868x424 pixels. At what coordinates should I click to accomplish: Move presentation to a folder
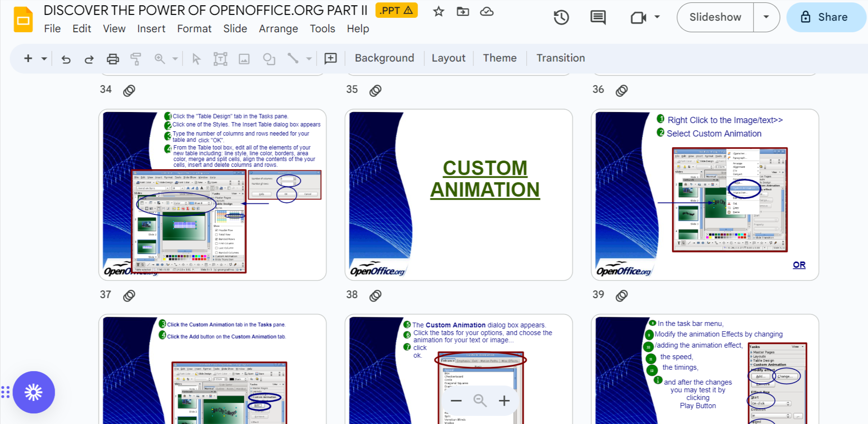463,12
